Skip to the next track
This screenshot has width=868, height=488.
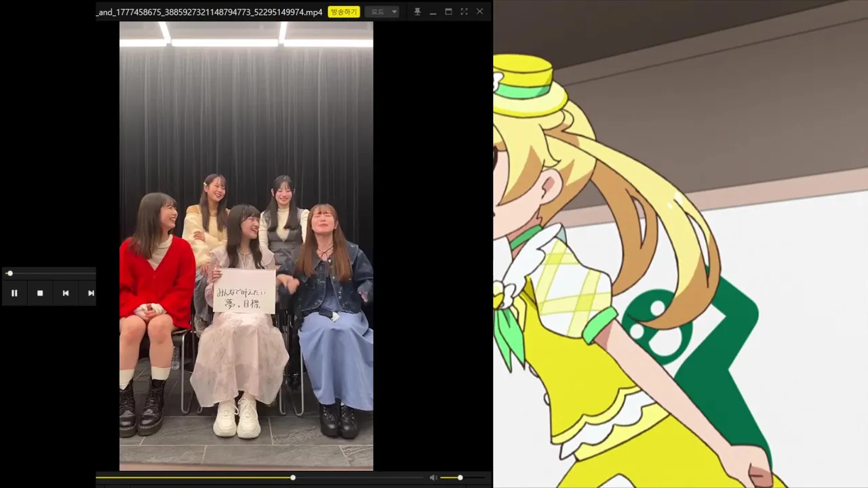(x=90, y=293)
